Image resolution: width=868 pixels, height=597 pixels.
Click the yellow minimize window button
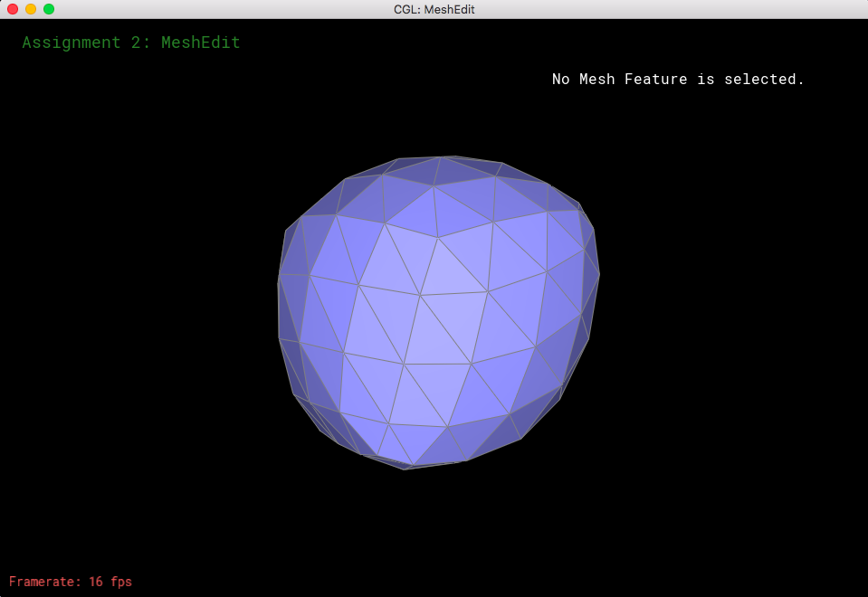point(31,9)
